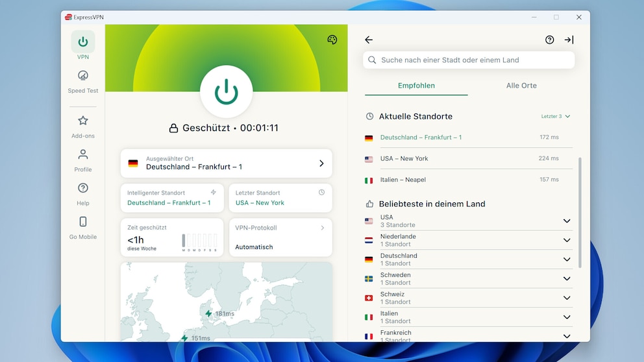Click the lightning icon in Intelligenter Standort
The width and height of the screenshot is (644, 362).
(x=213, y=192)
